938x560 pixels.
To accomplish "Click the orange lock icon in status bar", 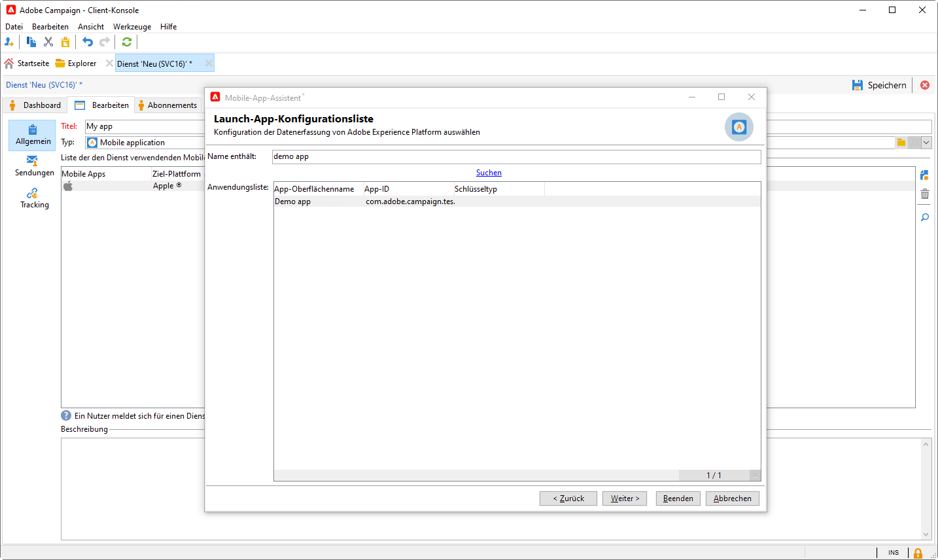I will pyautogui.click(x=918, y=553).
